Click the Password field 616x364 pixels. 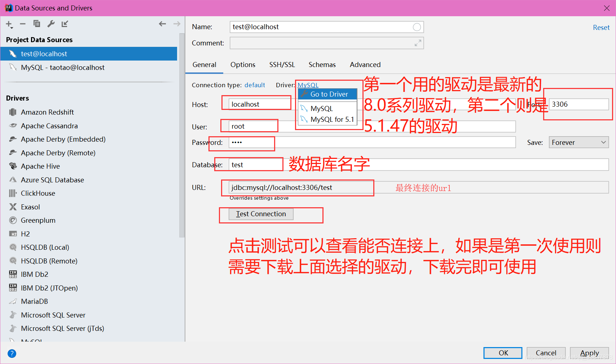(x=372, y=142)
